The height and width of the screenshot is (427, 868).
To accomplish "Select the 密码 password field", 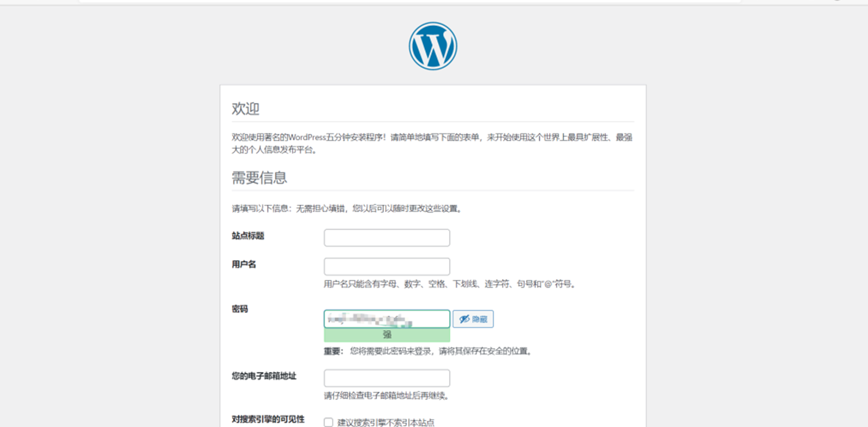I will [x=387, y=319].
